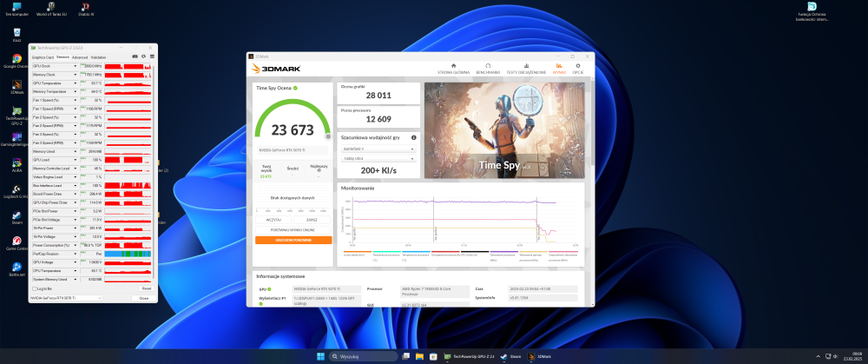Open Steam desktop shortcut
The image size is (868, 364).
(x=17, y=218)
